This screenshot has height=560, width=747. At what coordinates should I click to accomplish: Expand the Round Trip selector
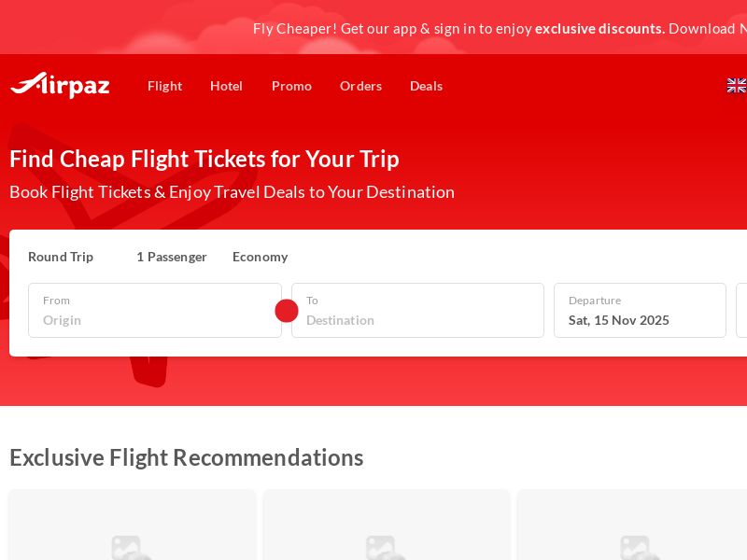[61, 257]
